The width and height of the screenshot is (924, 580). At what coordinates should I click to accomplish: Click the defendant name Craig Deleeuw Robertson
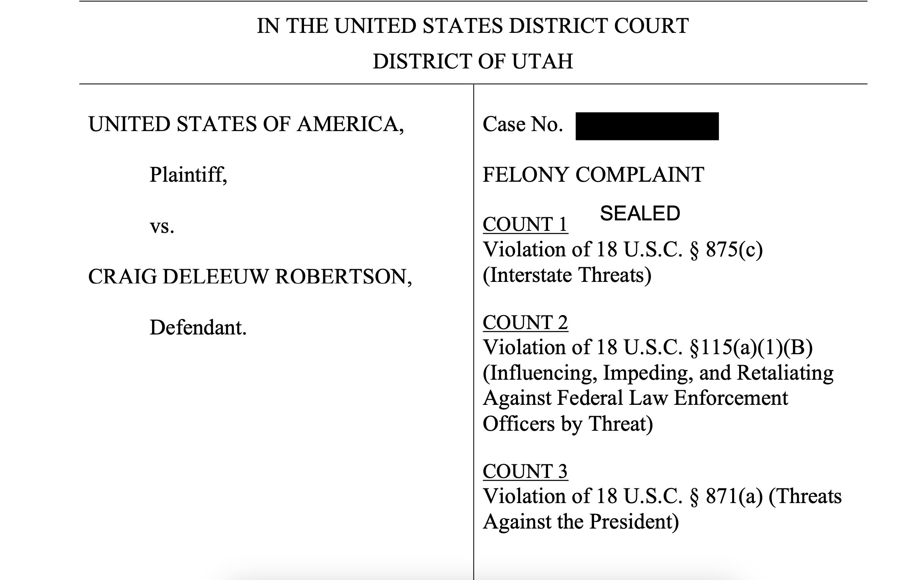(x=250, y=277)
